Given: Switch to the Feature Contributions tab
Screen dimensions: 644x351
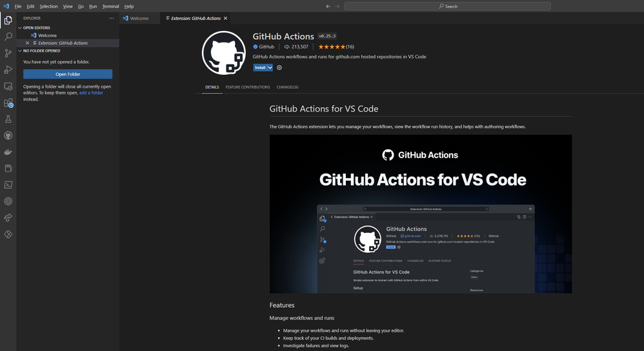Looking at the screenshot, I should [x=248, y=87].
